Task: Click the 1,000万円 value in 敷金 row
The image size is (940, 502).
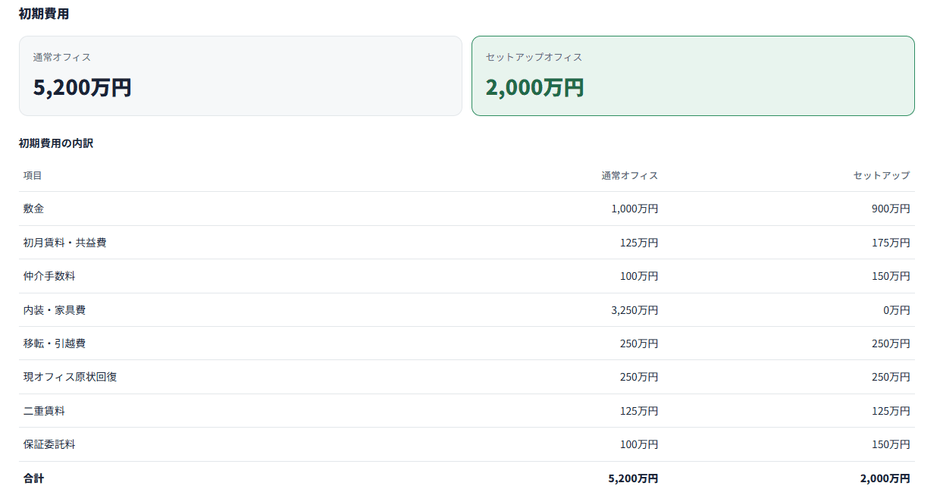Action: click(x=634, y=209)
